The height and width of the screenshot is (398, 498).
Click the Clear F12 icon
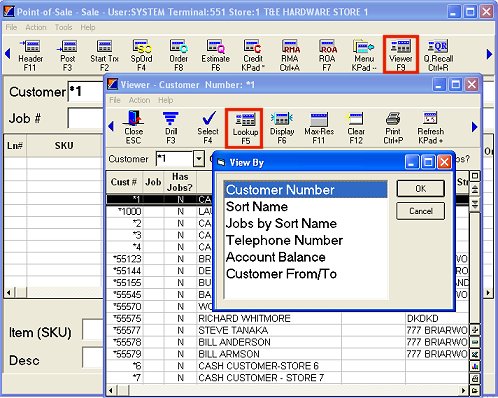pos(356,128)
